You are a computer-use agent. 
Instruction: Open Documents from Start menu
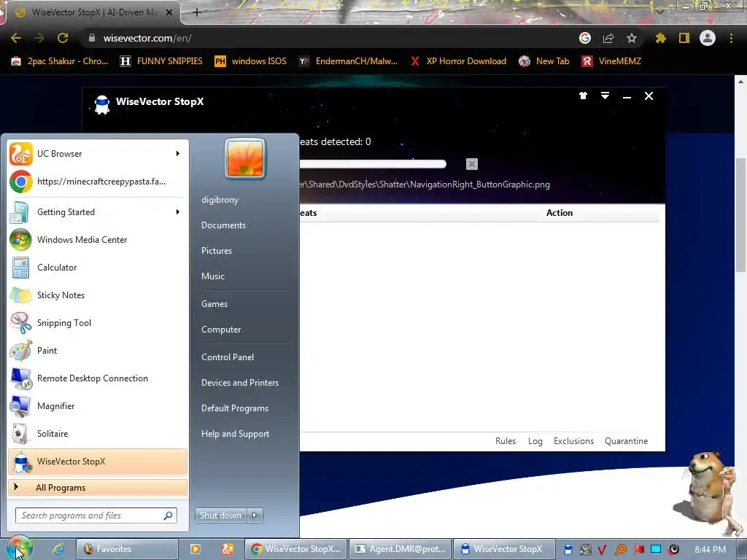[223, 225]
